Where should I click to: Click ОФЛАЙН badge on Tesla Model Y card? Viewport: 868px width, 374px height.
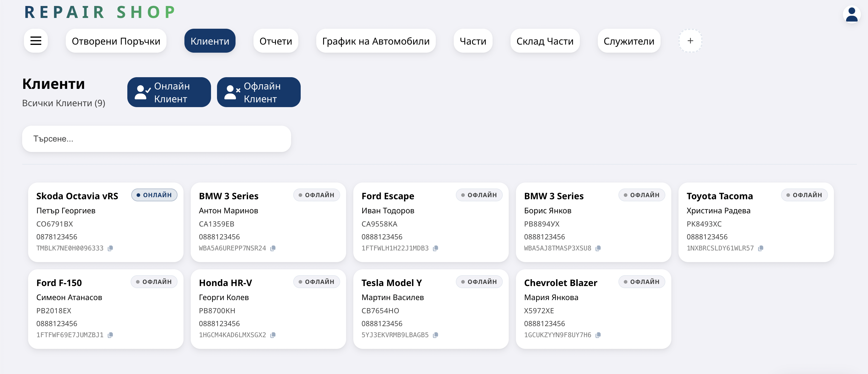pyautogui.click(x=479, y=282)
